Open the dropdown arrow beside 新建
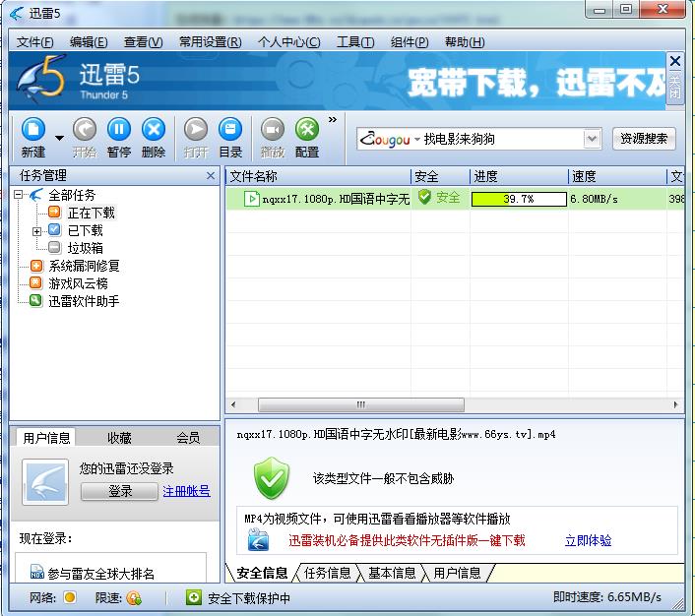Screen dimensions: 695x616 pos(59,139)
